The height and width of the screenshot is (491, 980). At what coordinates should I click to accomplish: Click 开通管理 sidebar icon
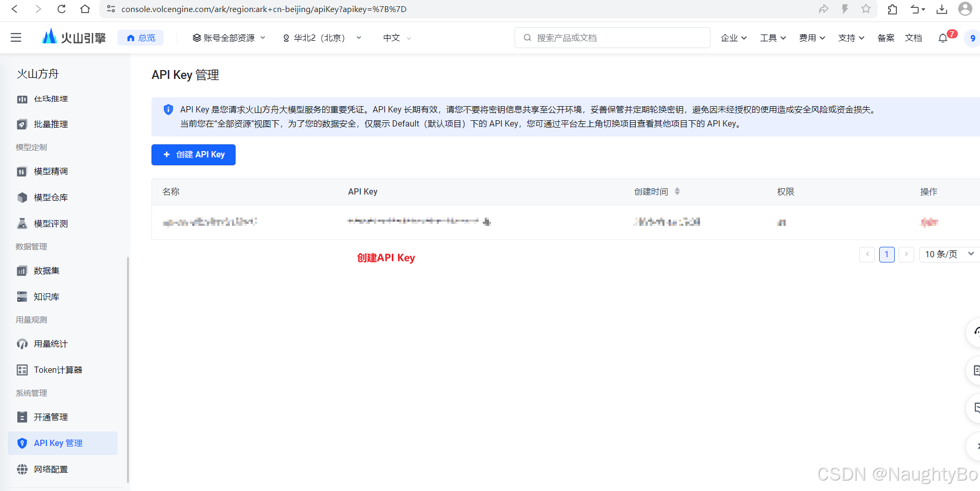[22, 417]
